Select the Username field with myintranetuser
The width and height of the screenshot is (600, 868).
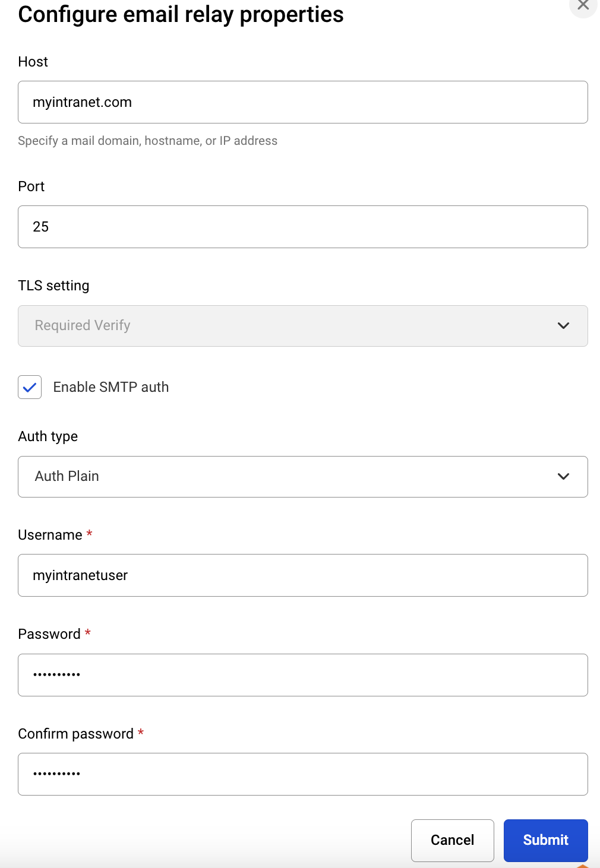pos(302,575)
